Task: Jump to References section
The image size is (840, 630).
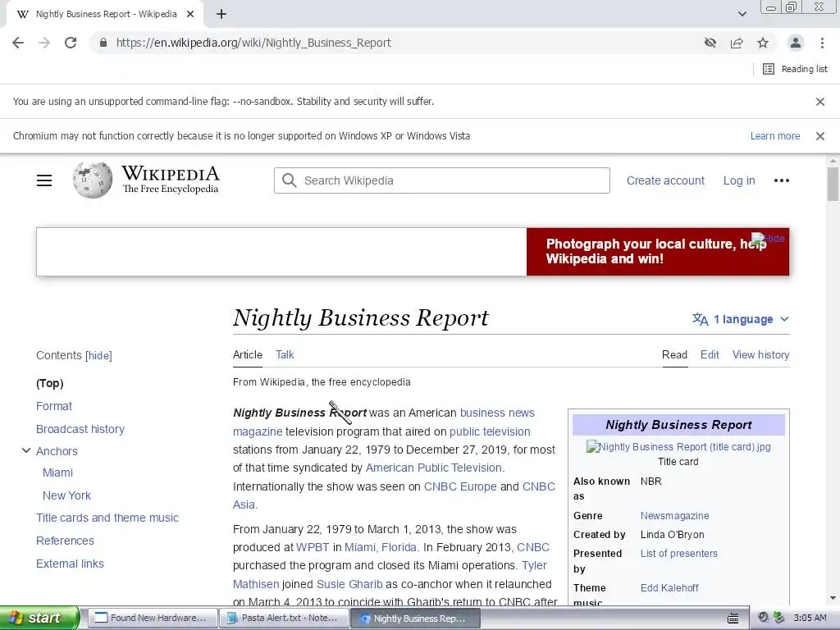Action: tap(65, 541)
